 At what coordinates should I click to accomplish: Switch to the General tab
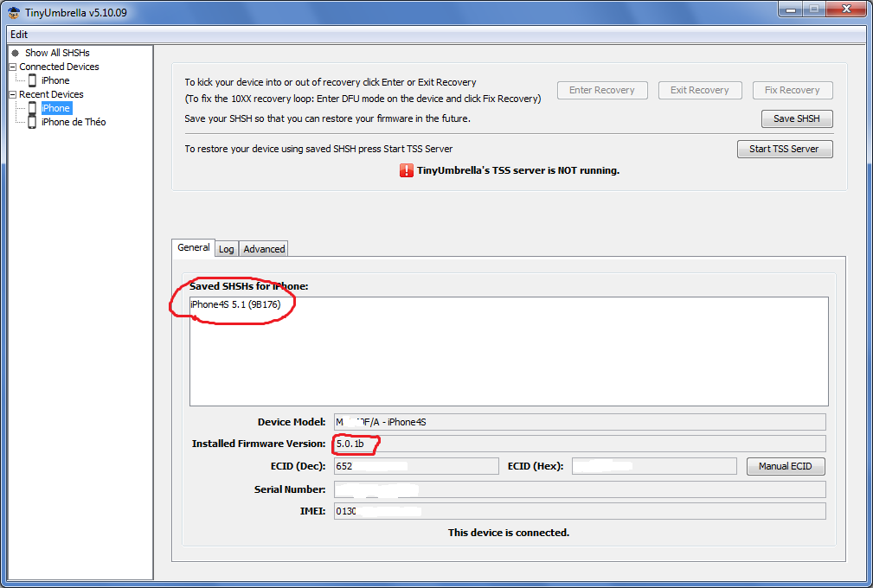tap(193, 247)
